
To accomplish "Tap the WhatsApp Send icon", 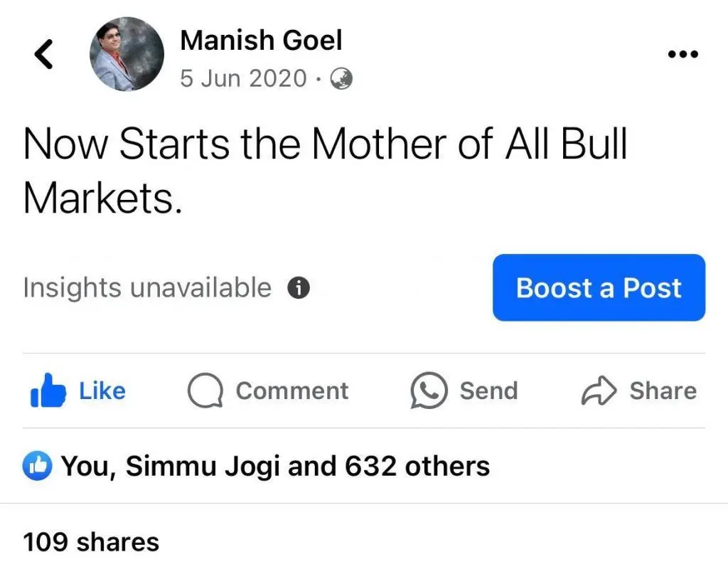I will point(429,391).
